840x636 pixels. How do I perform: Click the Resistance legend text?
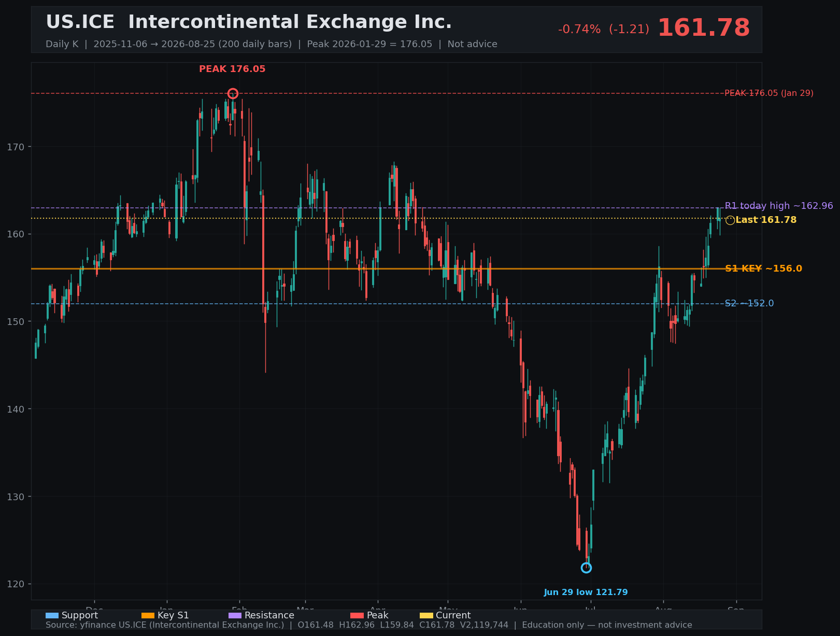pos(269,616)
